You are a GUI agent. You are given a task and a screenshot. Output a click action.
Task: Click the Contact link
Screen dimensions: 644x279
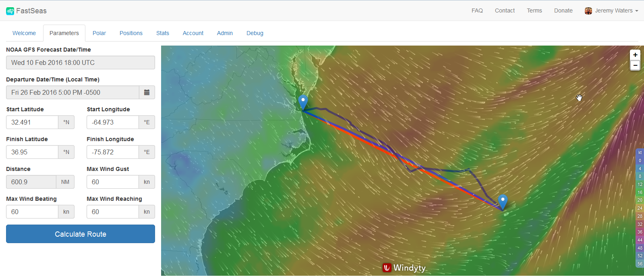(505, 10)
